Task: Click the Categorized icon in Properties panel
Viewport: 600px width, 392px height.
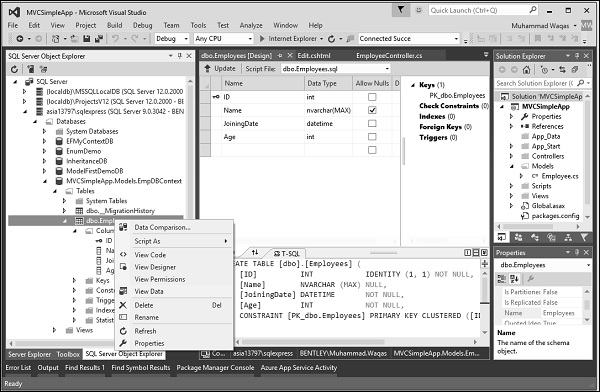Action: [x=501, y=279]
